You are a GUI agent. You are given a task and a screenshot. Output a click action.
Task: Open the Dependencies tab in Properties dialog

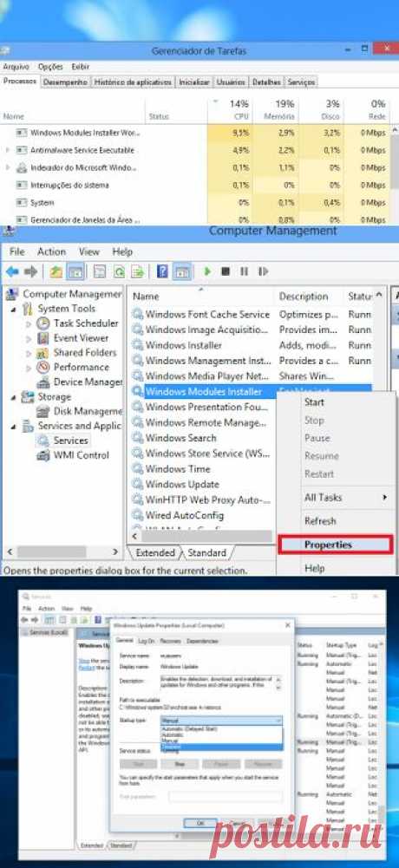click(x=202, y=641)
